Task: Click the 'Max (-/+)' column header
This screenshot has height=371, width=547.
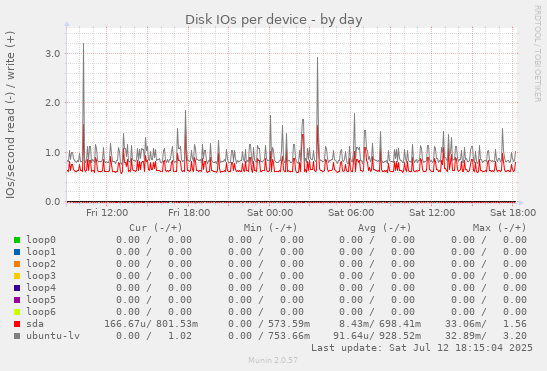Action: 500,228
